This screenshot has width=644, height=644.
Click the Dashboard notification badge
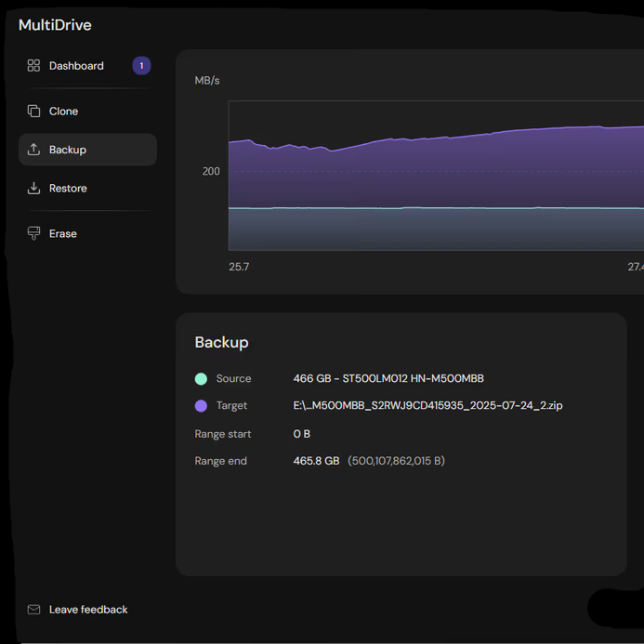(x=141, y=66)
